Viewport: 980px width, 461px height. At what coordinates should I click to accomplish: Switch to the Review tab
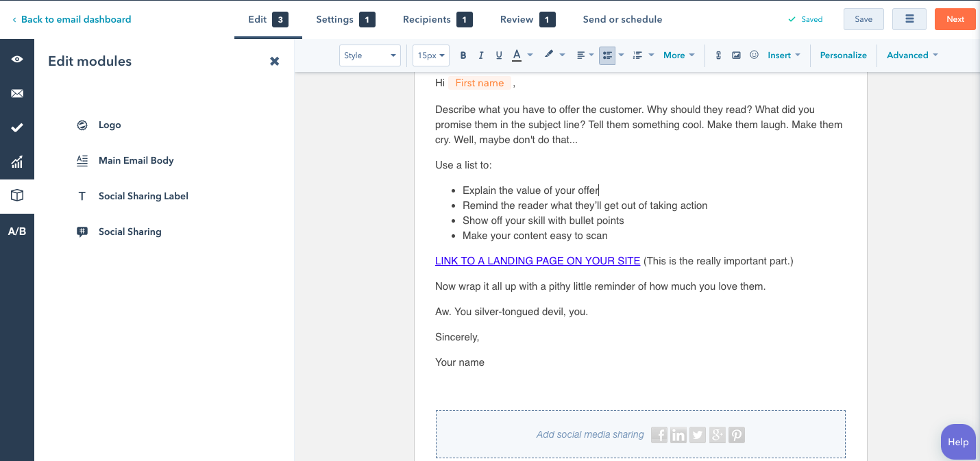pos(528,19)
